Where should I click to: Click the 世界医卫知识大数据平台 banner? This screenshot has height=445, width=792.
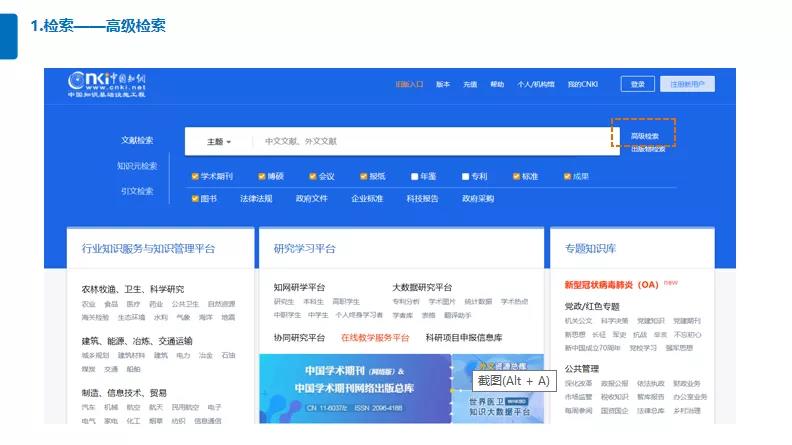click(498, 407)
